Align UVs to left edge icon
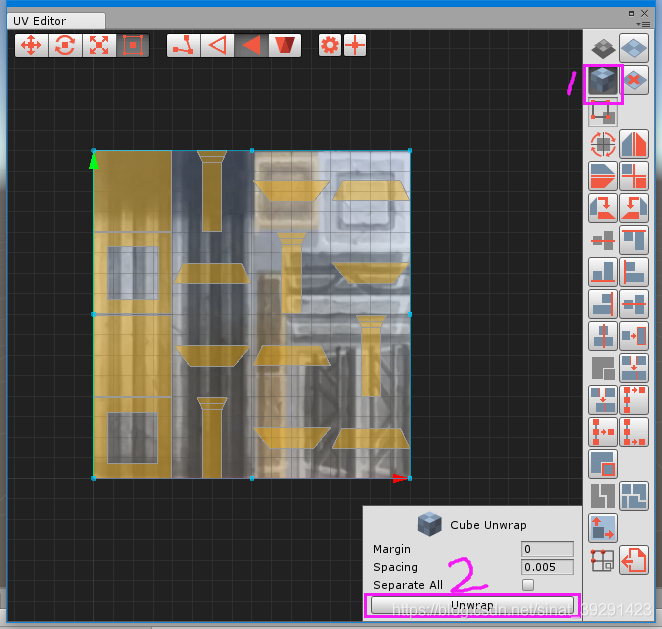The width and height of the screenshot is (662, 629). [x=634, y=272]
